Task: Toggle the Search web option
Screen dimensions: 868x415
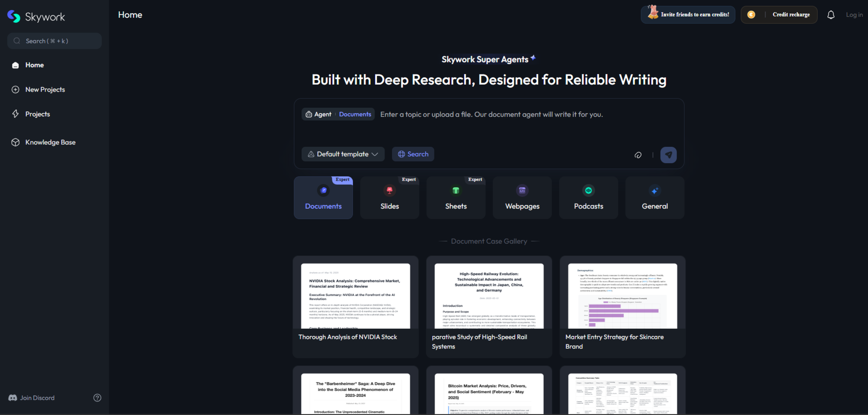Action: point(413,154)
